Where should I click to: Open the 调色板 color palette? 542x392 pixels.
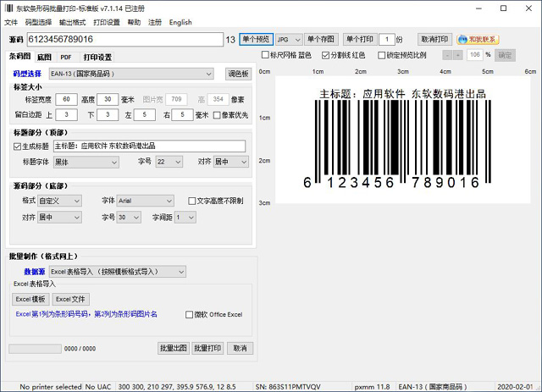click(238, 74)
